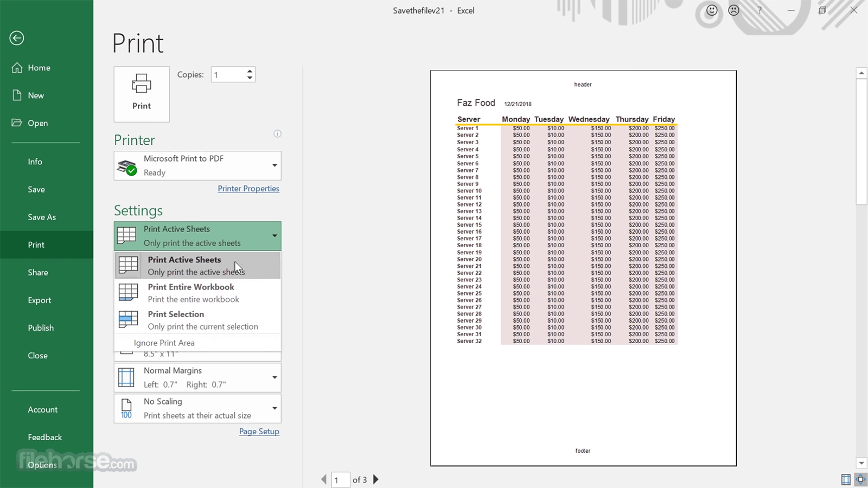Click the Open folder icon in sidebar
The height and width of the screenshot is (488, 868).
(x=17, y=123)
